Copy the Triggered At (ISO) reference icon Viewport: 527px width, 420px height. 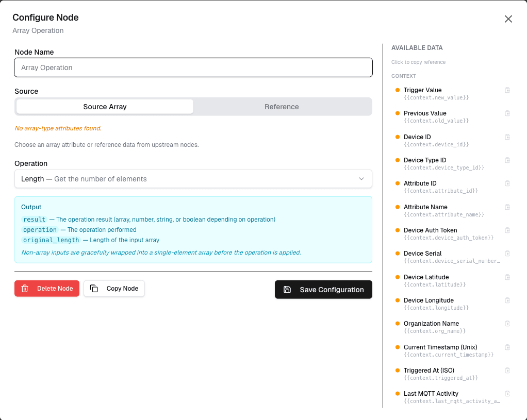pos(507,371)
